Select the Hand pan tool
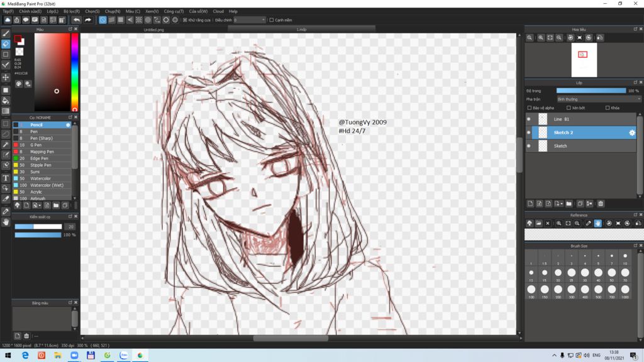 coord(6,222)
